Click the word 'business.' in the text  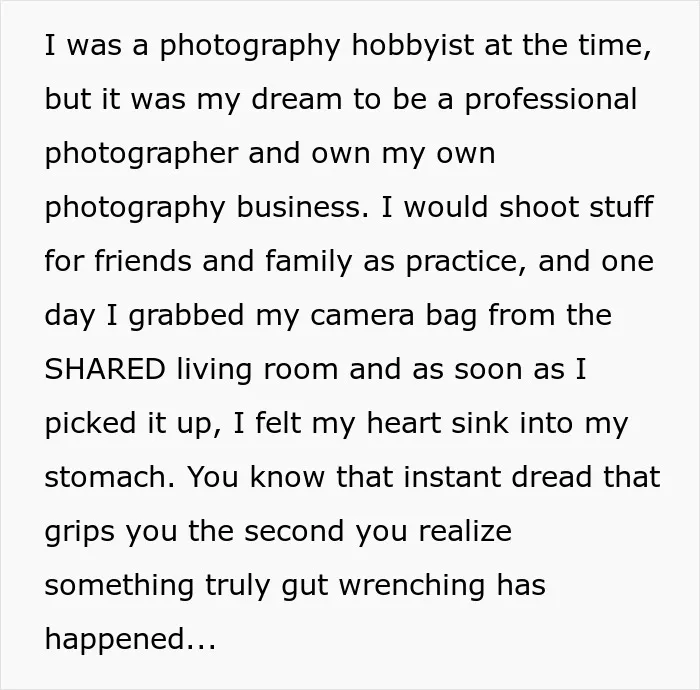303,207
